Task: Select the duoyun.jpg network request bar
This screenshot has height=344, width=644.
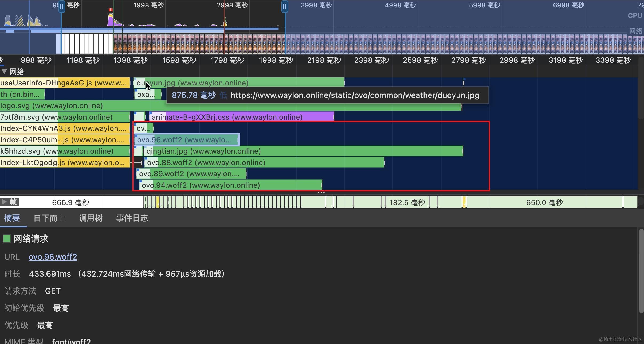Action: 267,83
